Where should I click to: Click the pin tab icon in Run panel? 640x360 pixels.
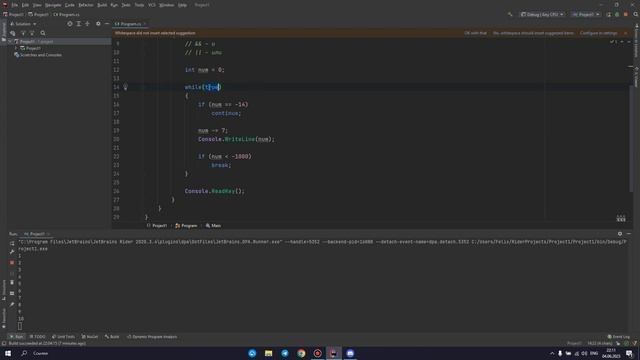click(12, 304)
